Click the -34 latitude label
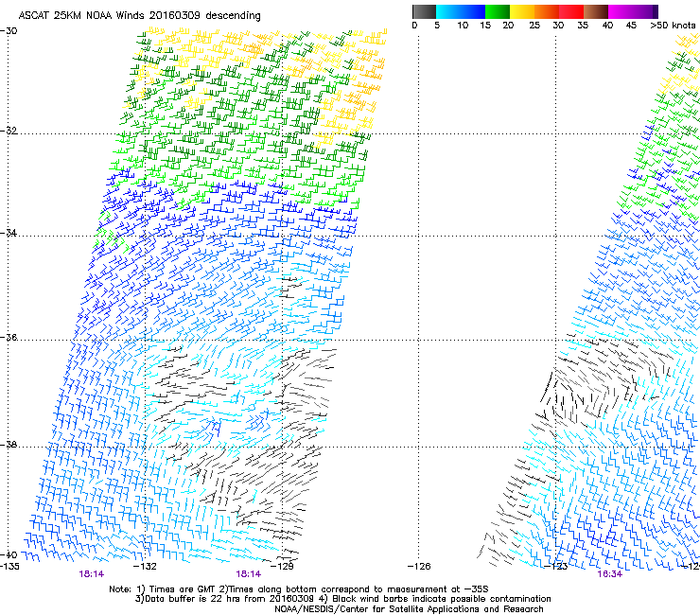 click(9, 233)
